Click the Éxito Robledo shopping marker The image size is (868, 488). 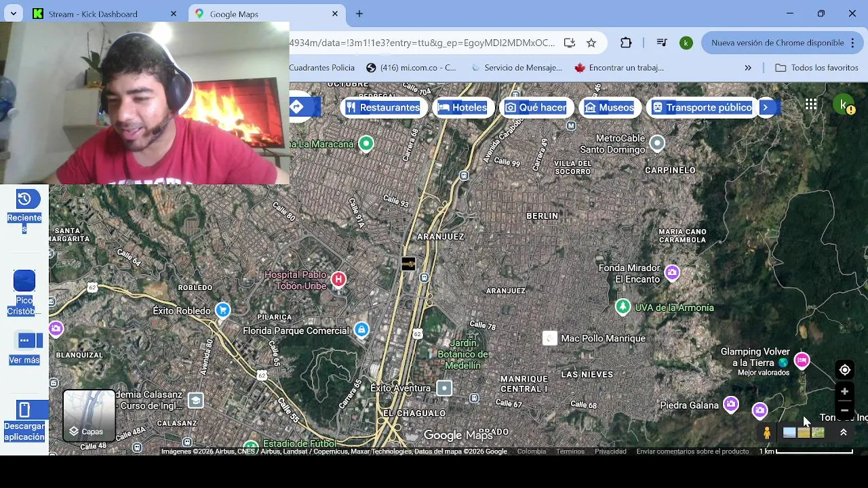click(222, 310)
